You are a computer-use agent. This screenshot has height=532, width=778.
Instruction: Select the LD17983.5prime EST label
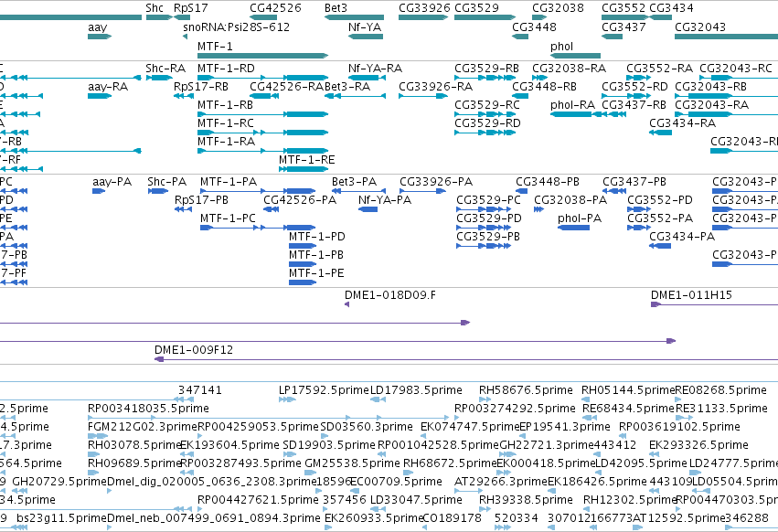(416, 389)
